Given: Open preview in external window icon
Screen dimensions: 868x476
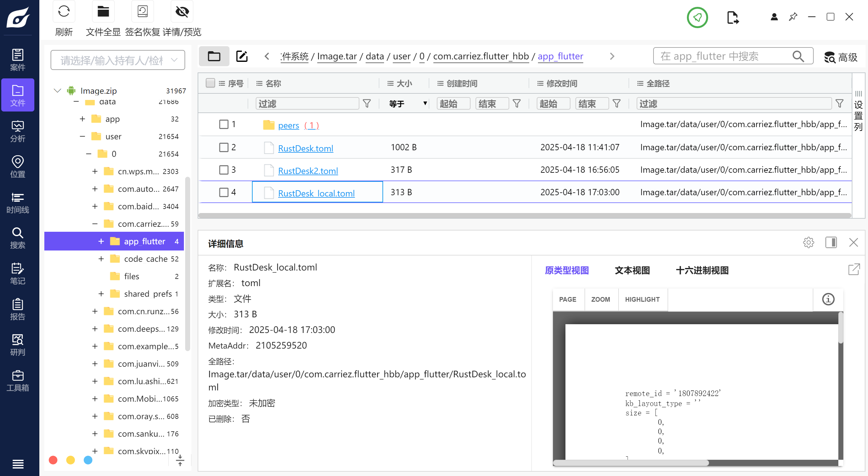Looking at the screenshot, I should pyautogui.click(x=854, y=269).
